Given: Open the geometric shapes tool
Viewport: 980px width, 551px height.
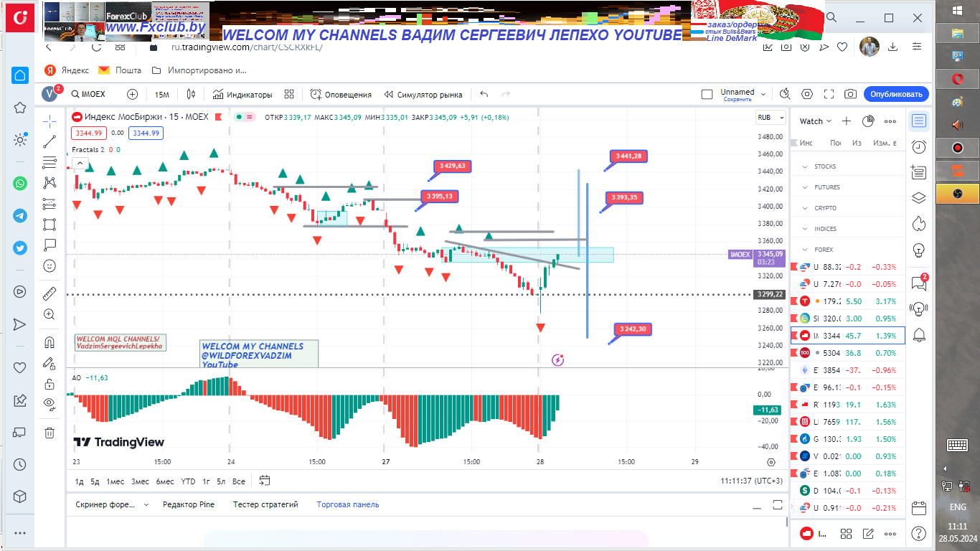Looking at the screenshot, I should pyautogui.click(x=50, y=224).
